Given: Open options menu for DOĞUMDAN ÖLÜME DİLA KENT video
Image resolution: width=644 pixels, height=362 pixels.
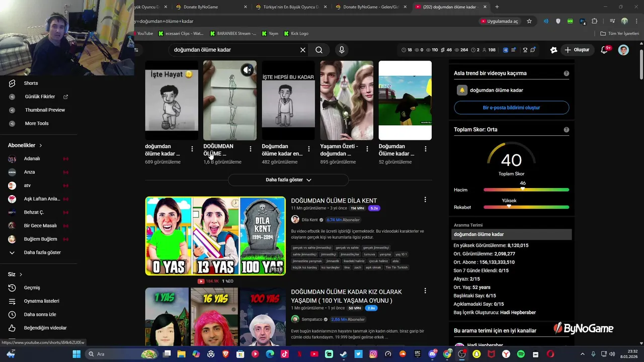Looking at the screenshot, I should click(425, 200).
